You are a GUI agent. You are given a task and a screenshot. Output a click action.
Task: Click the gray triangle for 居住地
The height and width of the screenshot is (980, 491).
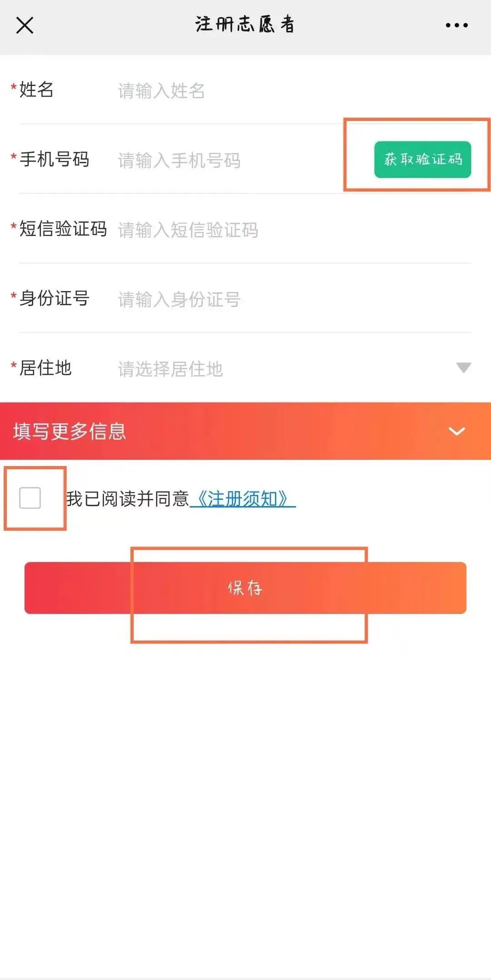click(x=463, y=367)
